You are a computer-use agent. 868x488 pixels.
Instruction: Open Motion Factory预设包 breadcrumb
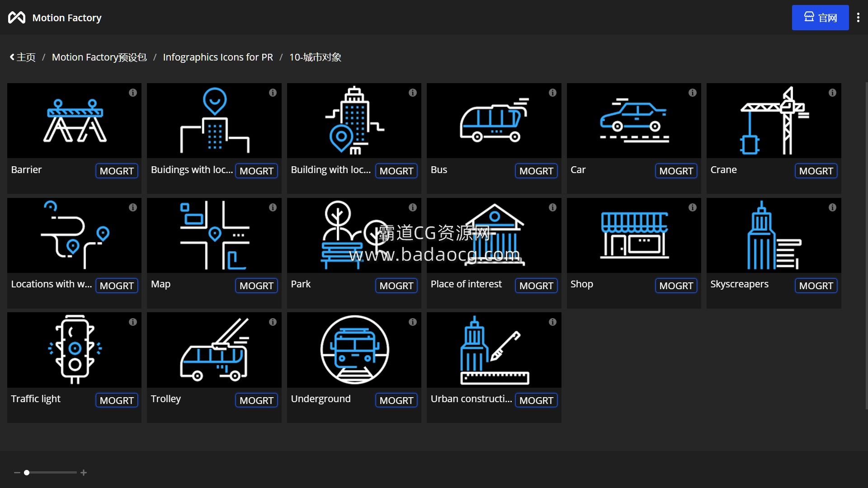[x=99, y=57]
